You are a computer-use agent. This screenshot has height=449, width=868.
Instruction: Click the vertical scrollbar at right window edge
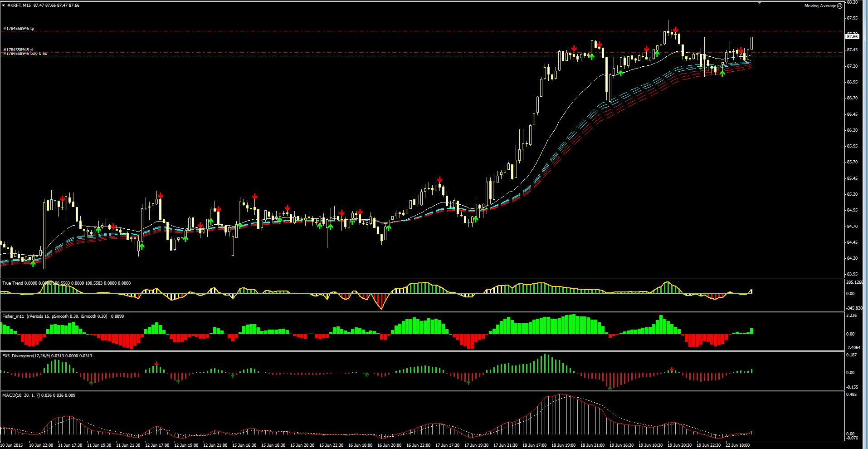[x=865, y=224]
